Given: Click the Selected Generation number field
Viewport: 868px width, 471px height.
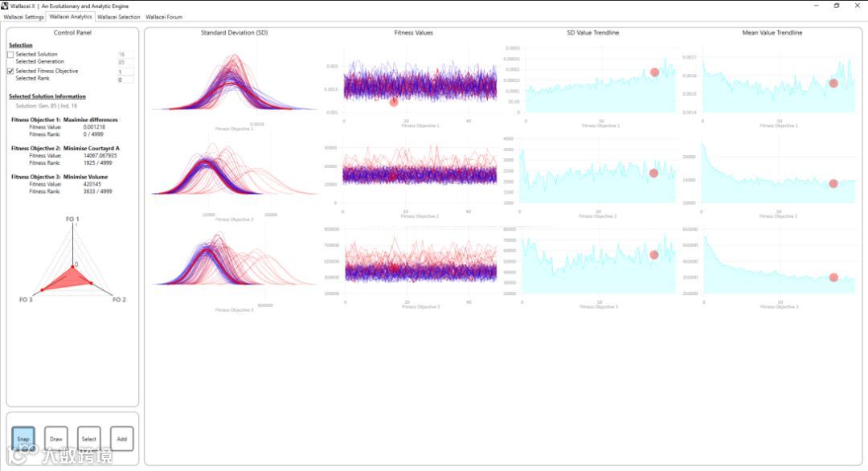Looking at the screenshot, I should 125,62.
